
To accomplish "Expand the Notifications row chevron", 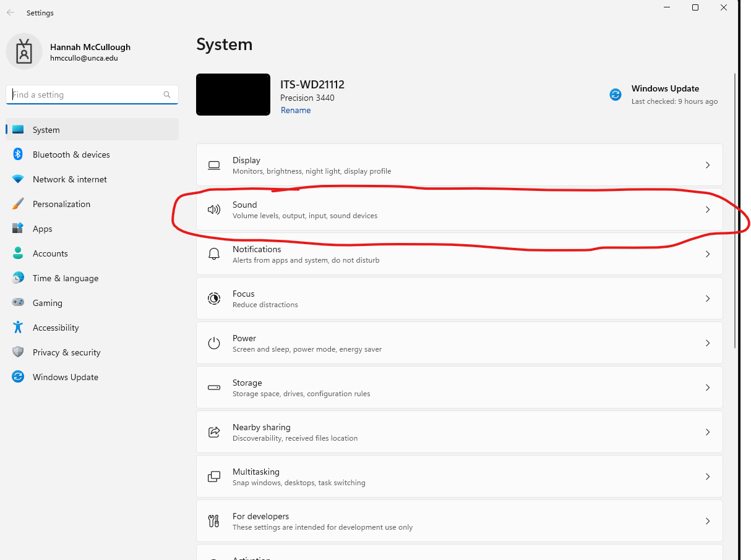I will pos(707,254).
